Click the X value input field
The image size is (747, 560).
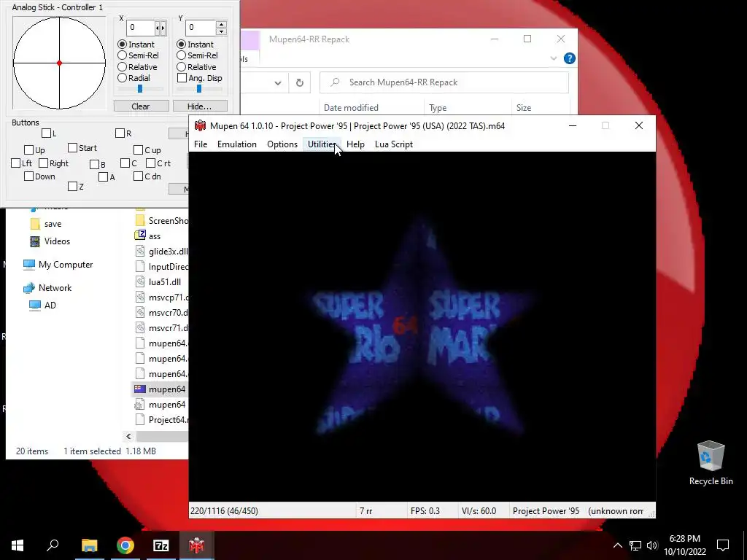(141, 27)
